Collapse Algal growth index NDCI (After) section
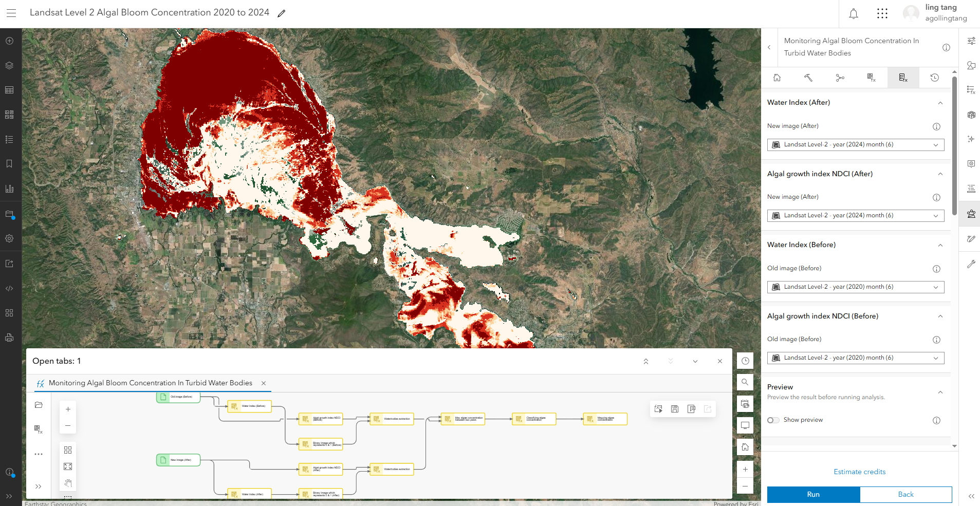 pyautogui.click(x=940, y=174)
